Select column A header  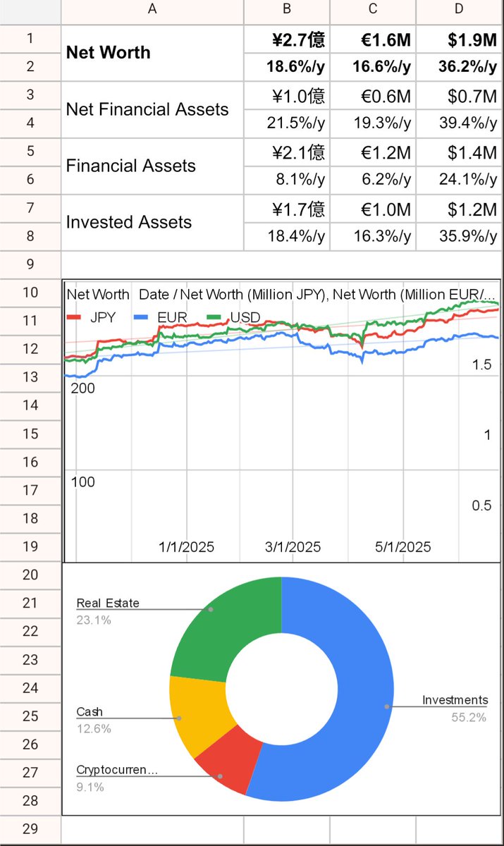152,9
